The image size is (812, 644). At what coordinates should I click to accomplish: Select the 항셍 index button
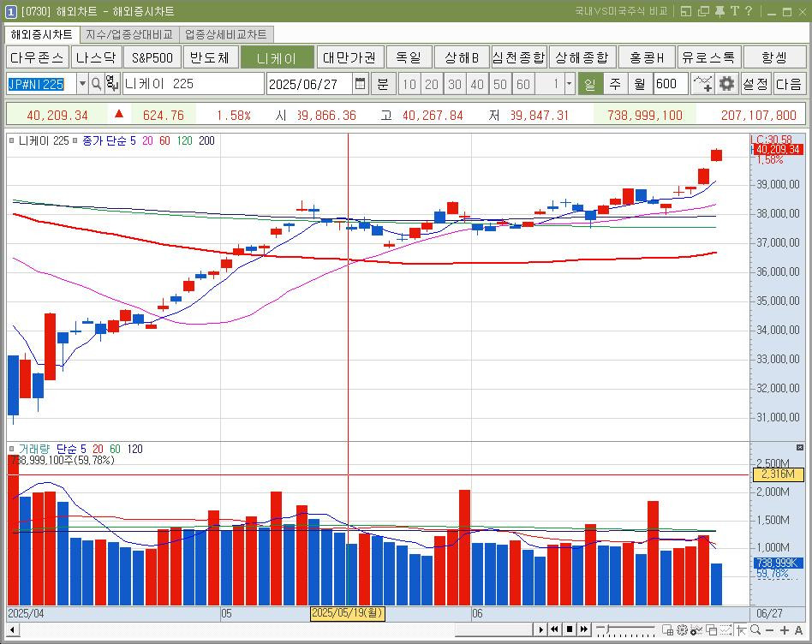(774, 57)
